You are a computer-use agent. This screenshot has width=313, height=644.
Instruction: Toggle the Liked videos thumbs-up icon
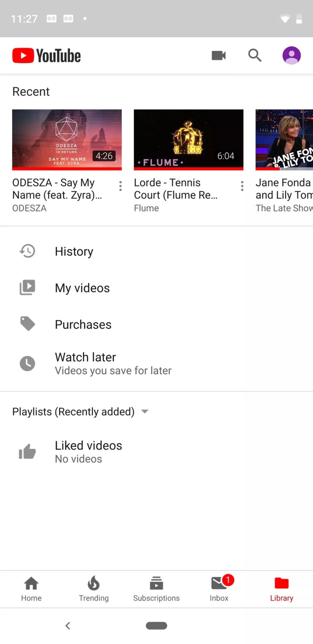click(27, 451)
